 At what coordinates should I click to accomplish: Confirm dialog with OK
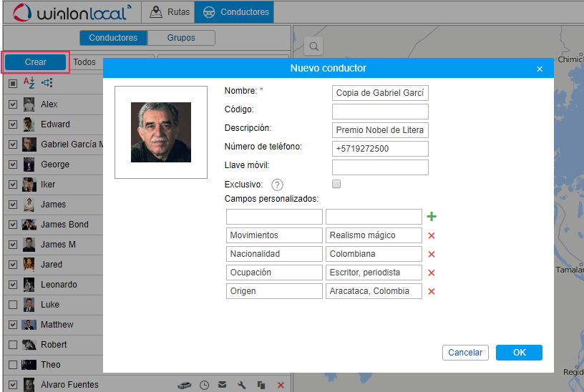pos(519,353)
